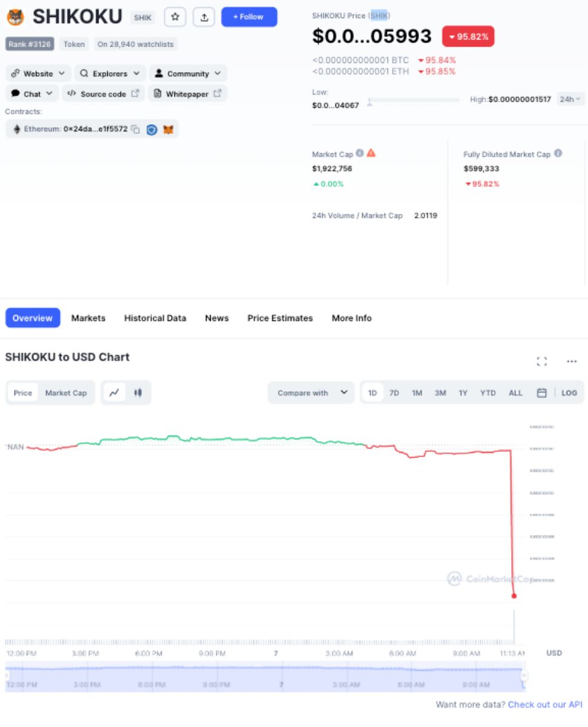Open the Overview tab

click(33, 318)
